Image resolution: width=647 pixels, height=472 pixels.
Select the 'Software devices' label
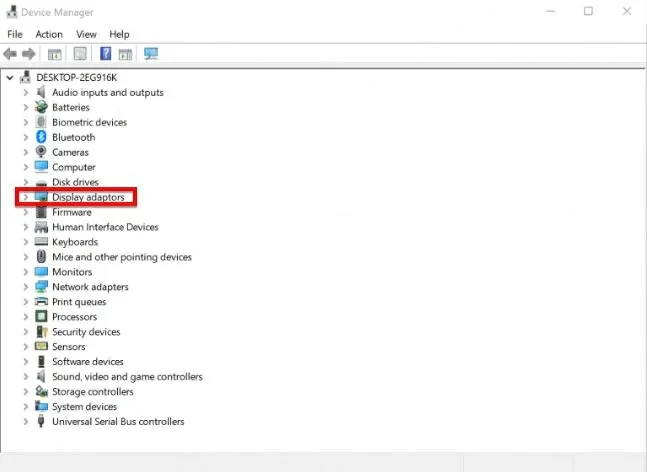point(88,361)
